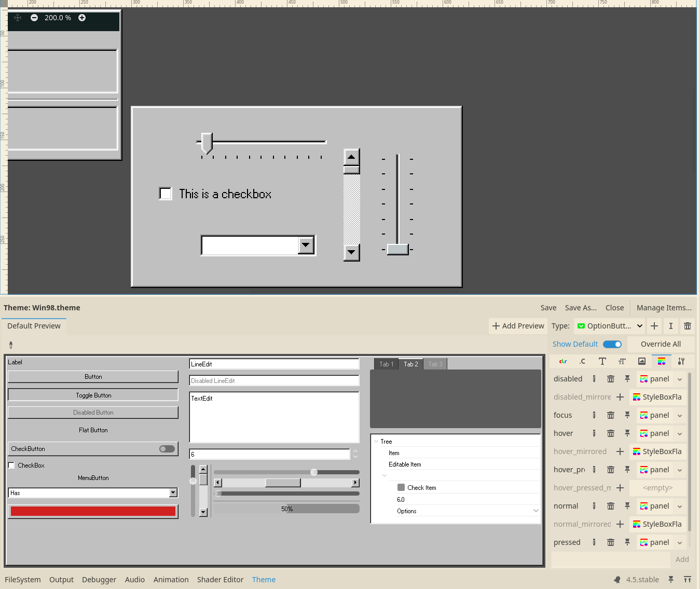Click the red color picker button
This screenshot has width=700, height=589.
tap(93, 511)
